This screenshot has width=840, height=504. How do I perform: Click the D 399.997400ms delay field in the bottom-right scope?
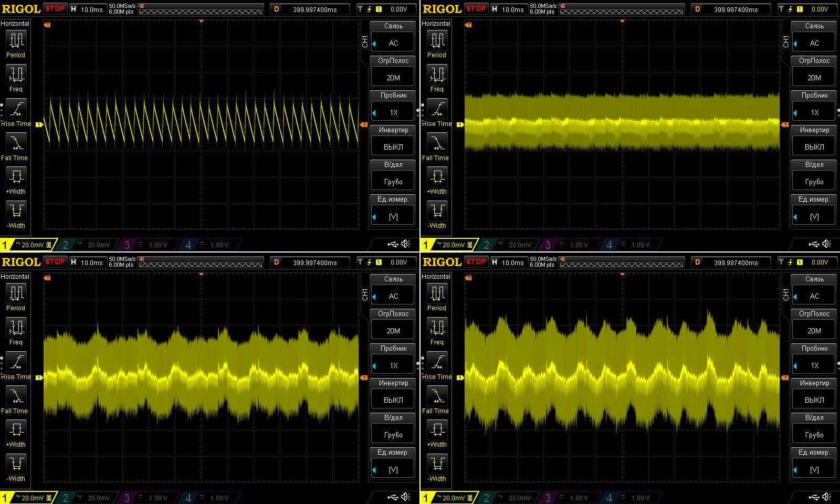pos(730,262)
